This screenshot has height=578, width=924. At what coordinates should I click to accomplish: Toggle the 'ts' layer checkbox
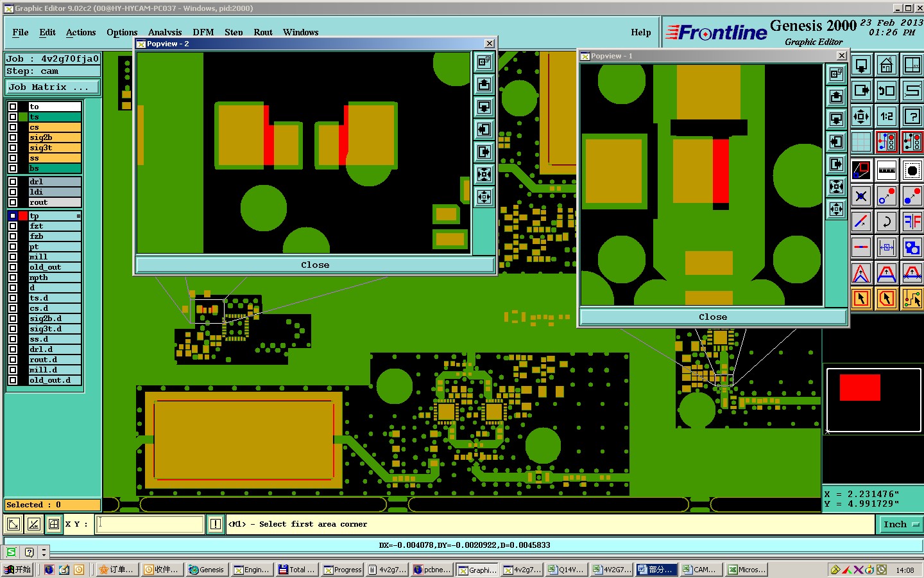pos(13,117)
